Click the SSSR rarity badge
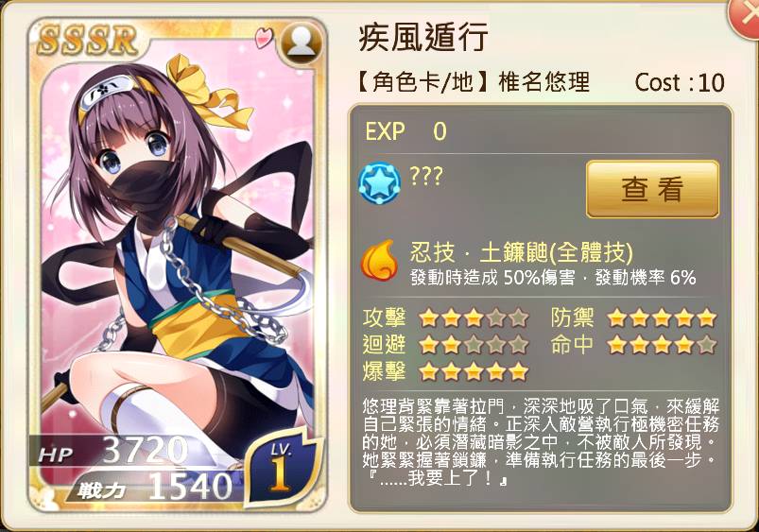Screen dimensions: 759x532 click(x=89, y=39)
